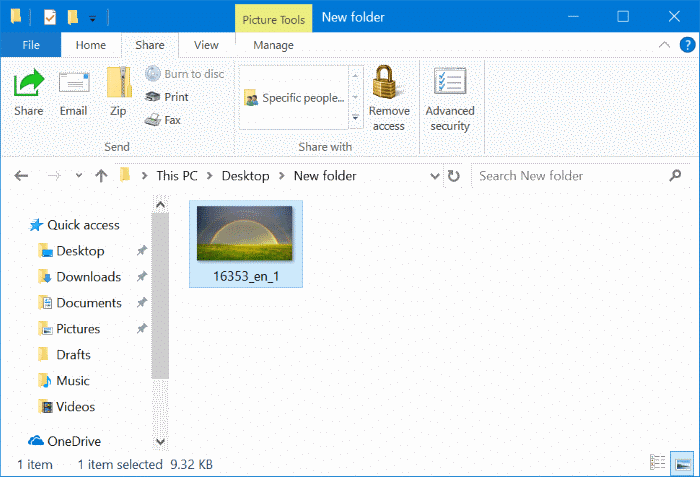Switch to Large icons view layout

[x=683, y=463]
